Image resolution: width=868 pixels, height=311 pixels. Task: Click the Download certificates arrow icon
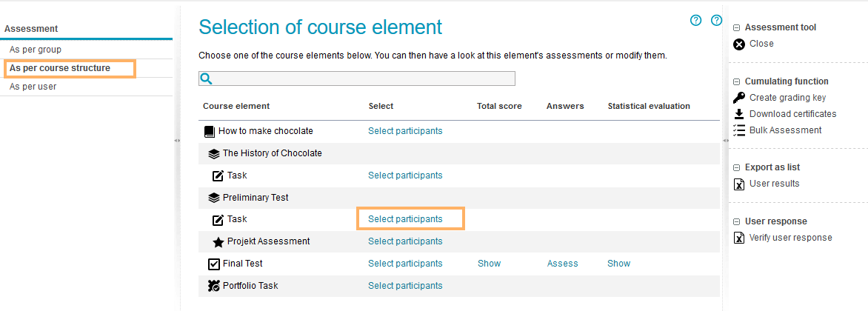pyautogui.click(x=738, y=114)
